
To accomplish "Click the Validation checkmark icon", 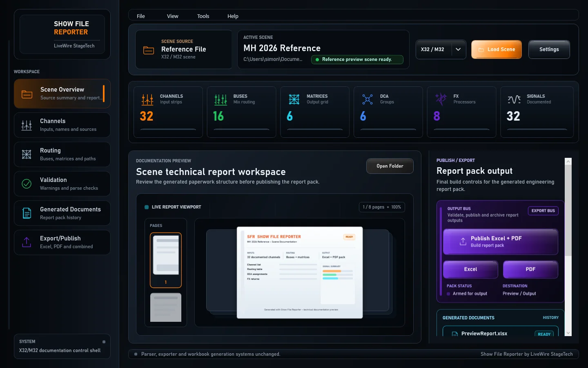I will point(27,184).
